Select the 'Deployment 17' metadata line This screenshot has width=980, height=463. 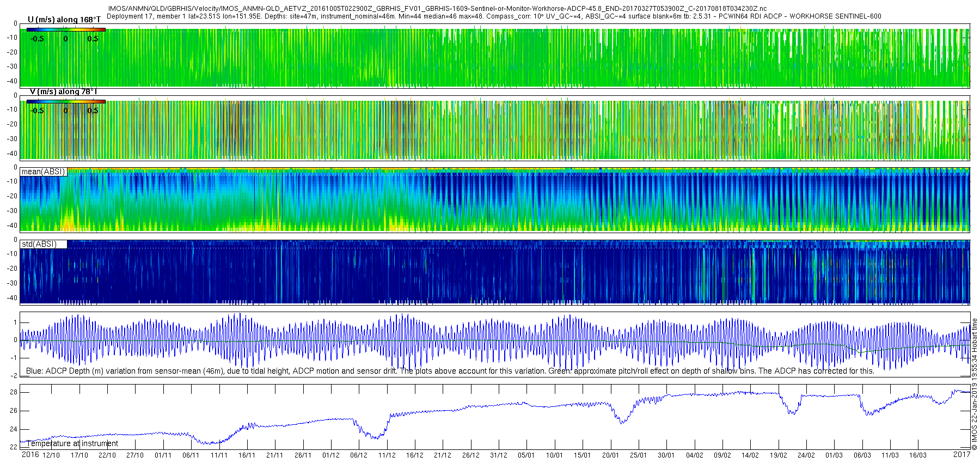pos(494,16)
